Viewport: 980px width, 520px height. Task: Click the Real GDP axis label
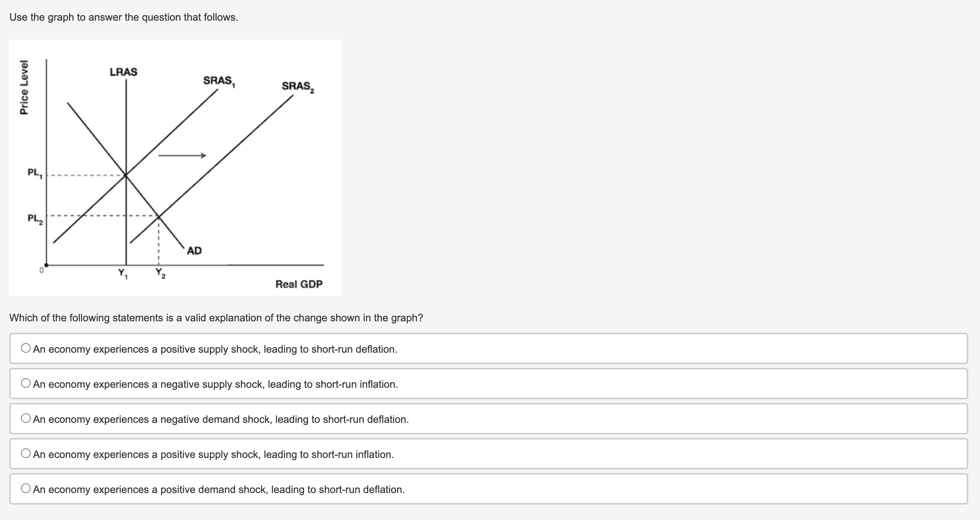(x=299, y=284)
